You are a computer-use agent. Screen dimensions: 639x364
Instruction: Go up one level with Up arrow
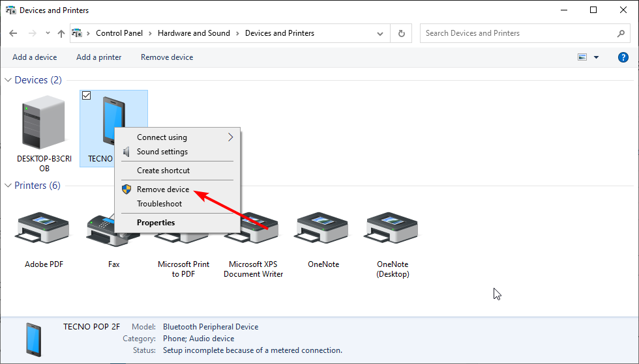coord(61,33)
